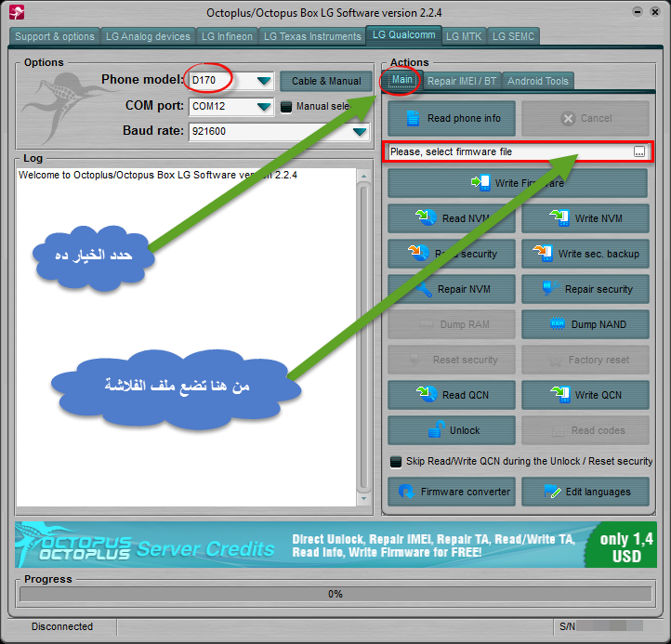Viewport: 671px width, 644px height.
Task: Select the Main actions tab
Action: 401,80
